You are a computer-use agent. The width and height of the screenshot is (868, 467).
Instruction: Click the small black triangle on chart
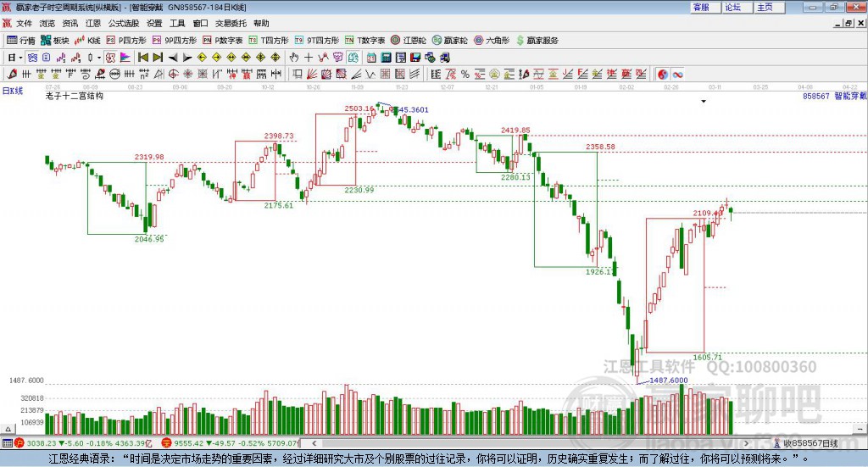pos(704,101)
